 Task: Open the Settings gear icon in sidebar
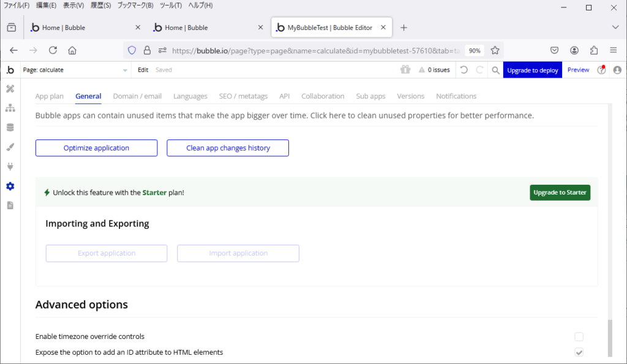(x=10, y=186)
